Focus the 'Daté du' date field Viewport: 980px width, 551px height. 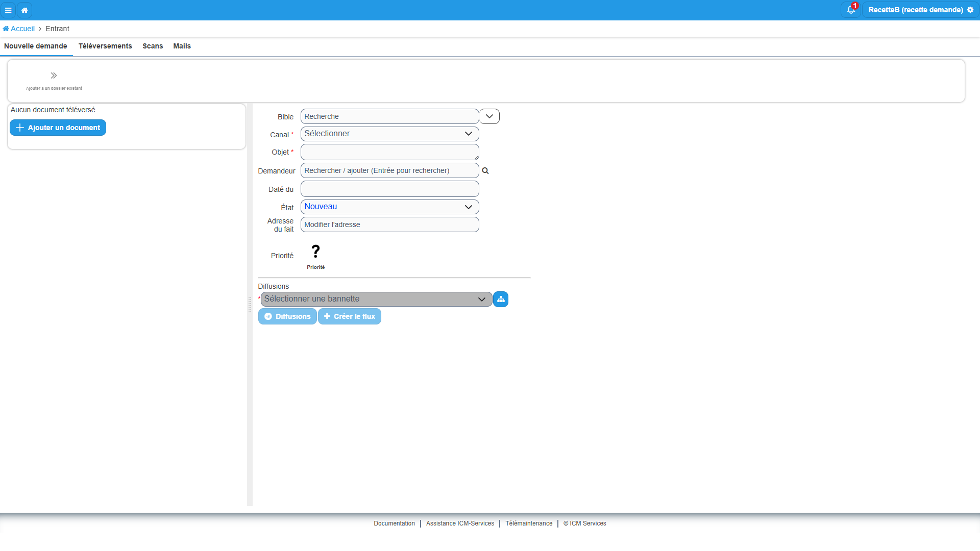pyautogui.click(x=389, y=189)
